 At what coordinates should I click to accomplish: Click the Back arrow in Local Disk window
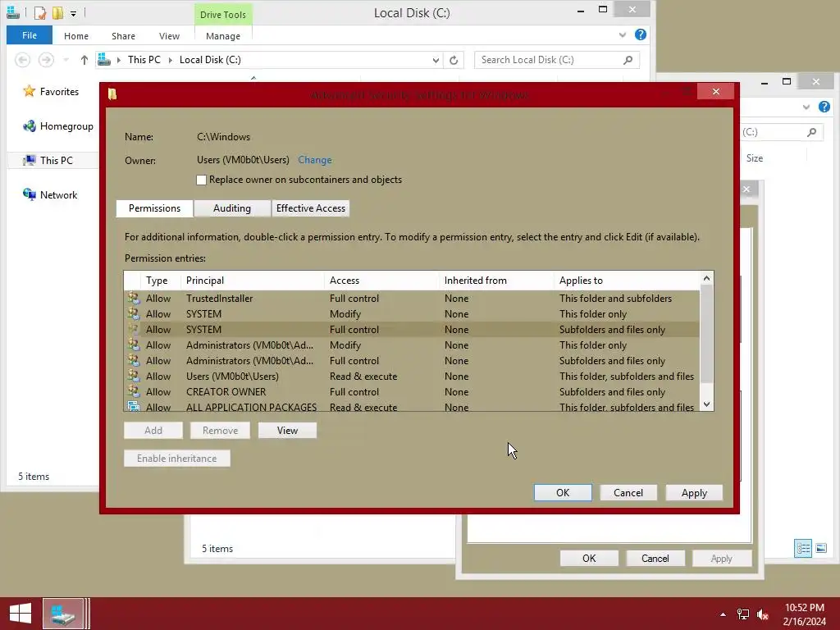[22, 60]
